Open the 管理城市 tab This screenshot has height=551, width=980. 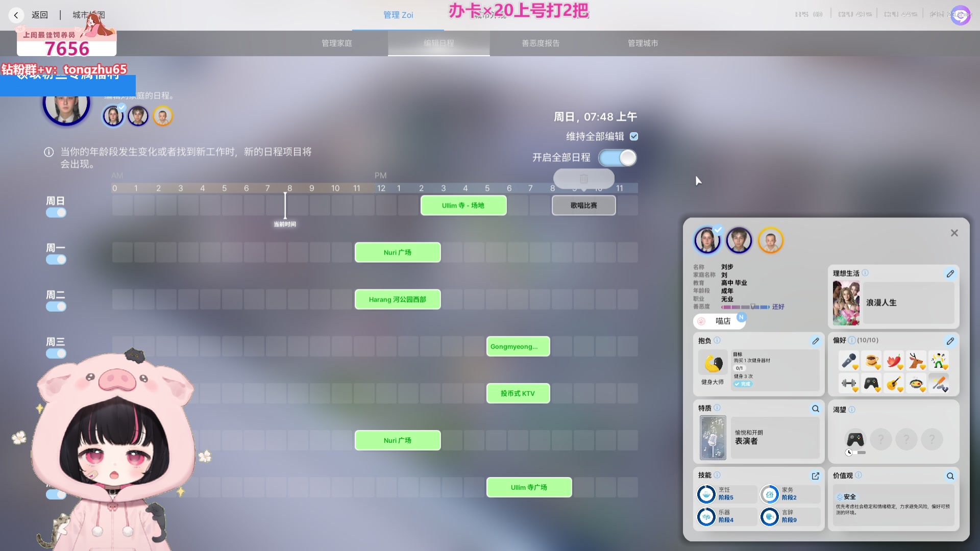click(x=643, y=43)
